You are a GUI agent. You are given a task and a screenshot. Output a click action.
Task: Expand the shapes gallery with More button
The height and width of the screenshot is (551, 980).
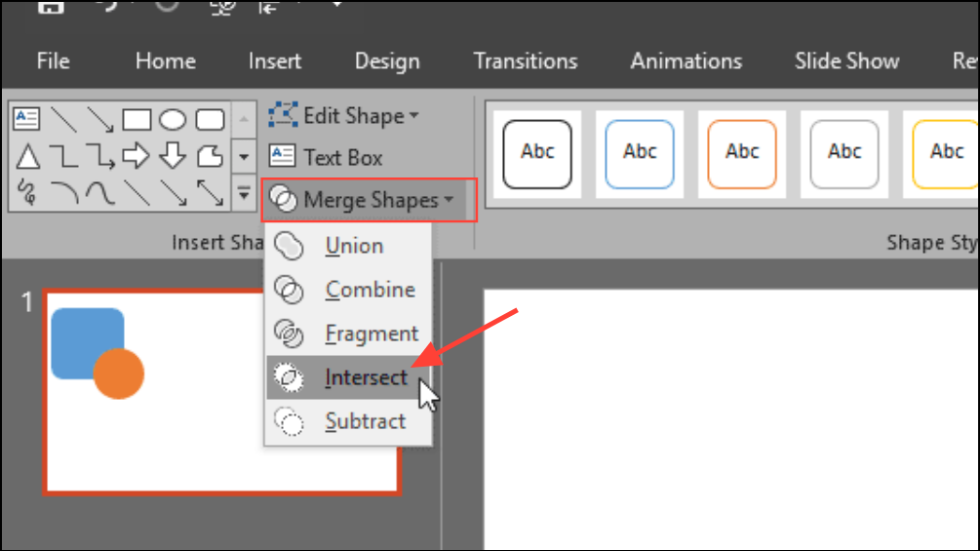244,194
